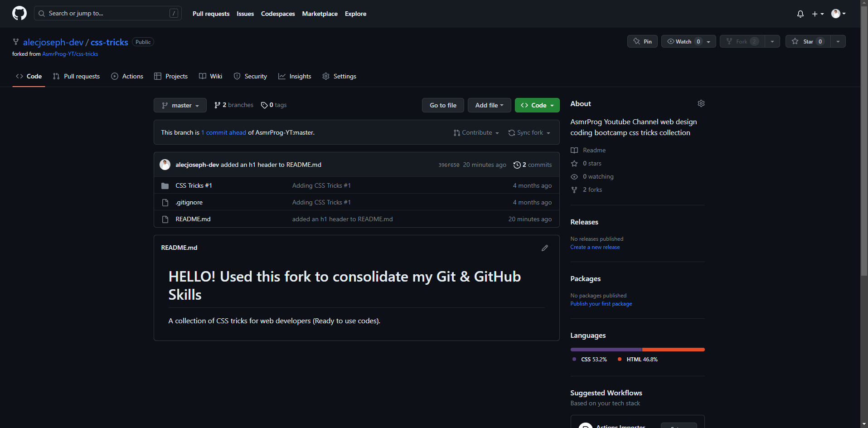
Task: Expand the star lists caret
Action: click(838, 41)
